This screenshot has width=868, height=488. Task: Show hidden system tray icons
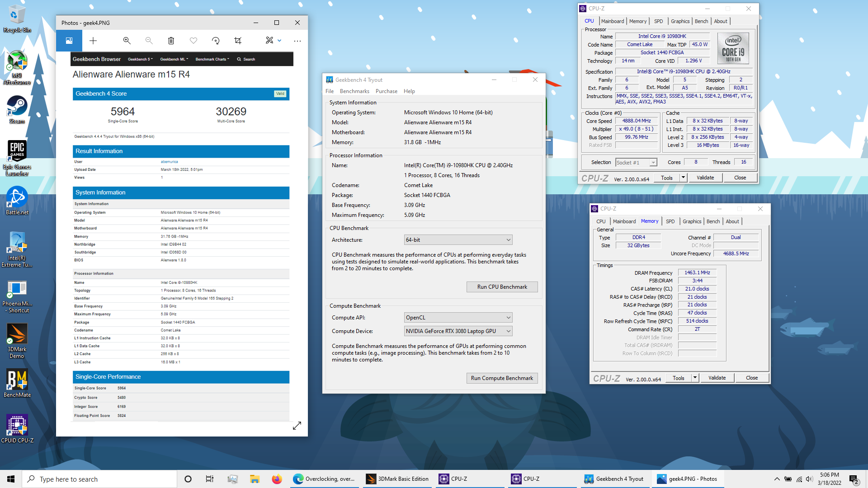[777, 479]
